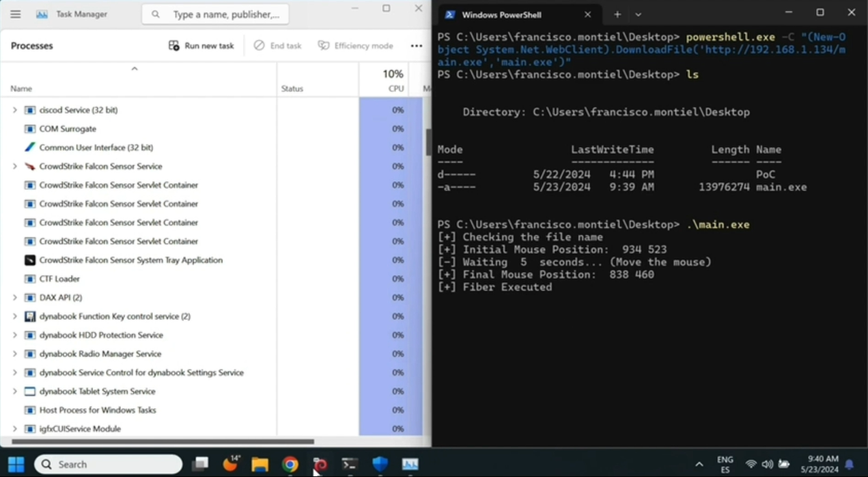Open the Wi-Fi network tray icon
The width and height of the screenshot is (868, 477).
tap(751, 465)
